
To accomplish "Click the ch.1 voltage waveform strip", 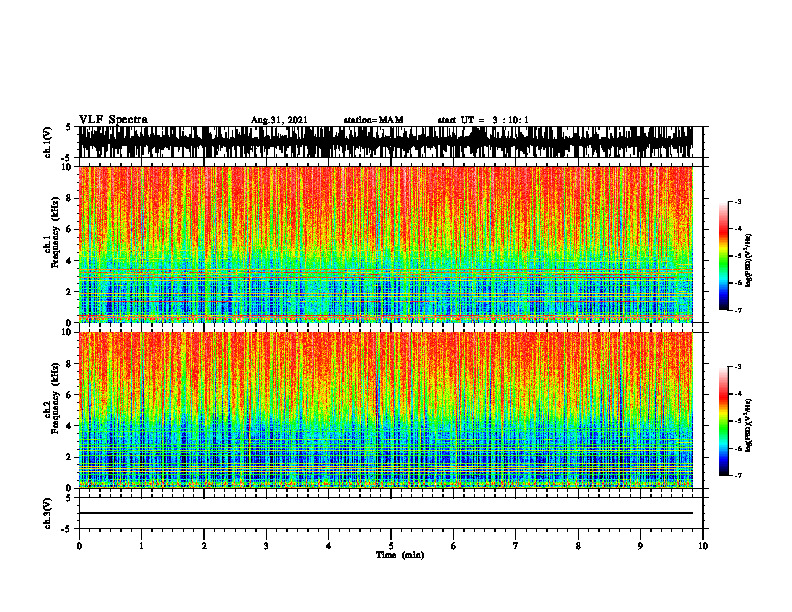I will click(x=386, y=142).
